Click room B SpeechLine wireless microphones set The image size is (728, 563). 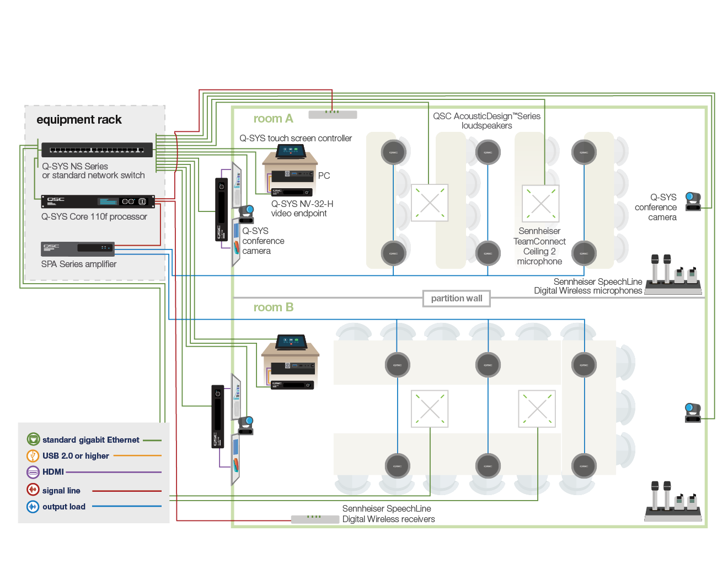tap(673, 501)
